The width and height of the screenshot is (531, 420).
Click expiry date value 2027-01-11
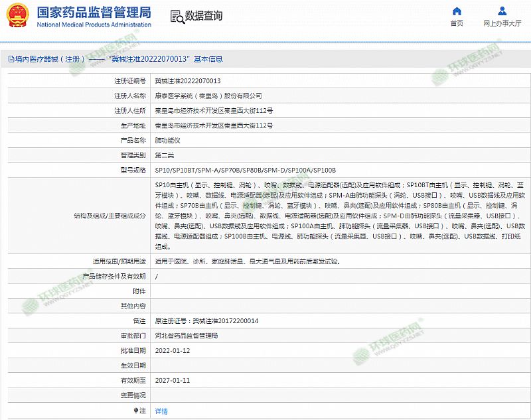(x=172, y=381)
